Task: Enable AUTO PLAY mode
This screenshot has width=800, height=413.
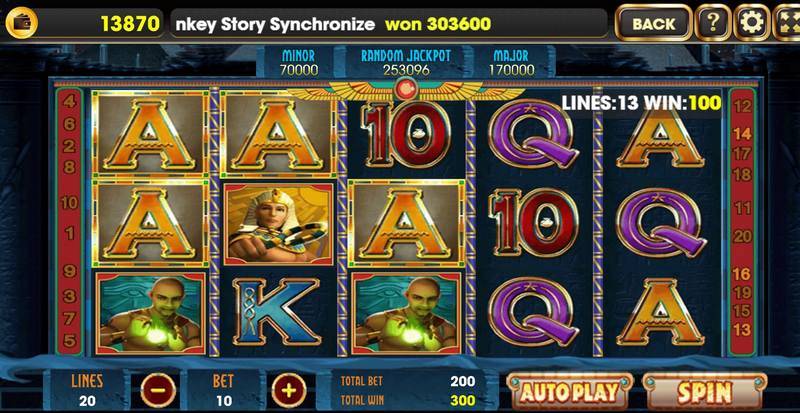Action: coord(569,392)
